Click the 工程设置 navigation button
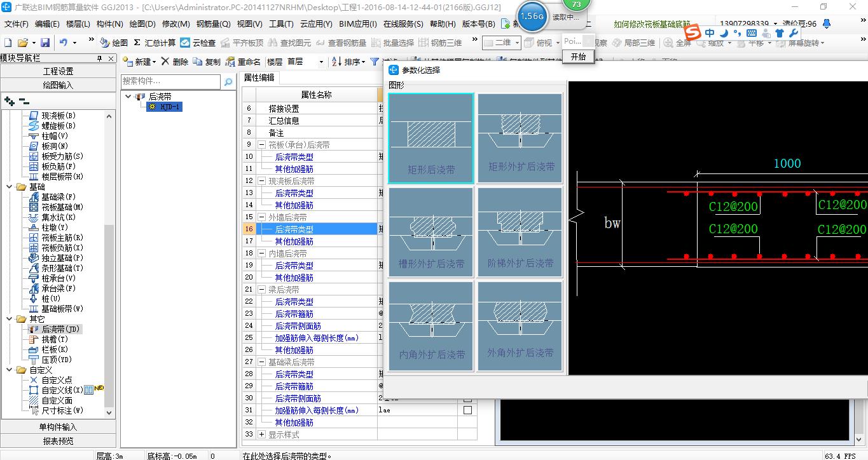868x460 pixels. 58,71
